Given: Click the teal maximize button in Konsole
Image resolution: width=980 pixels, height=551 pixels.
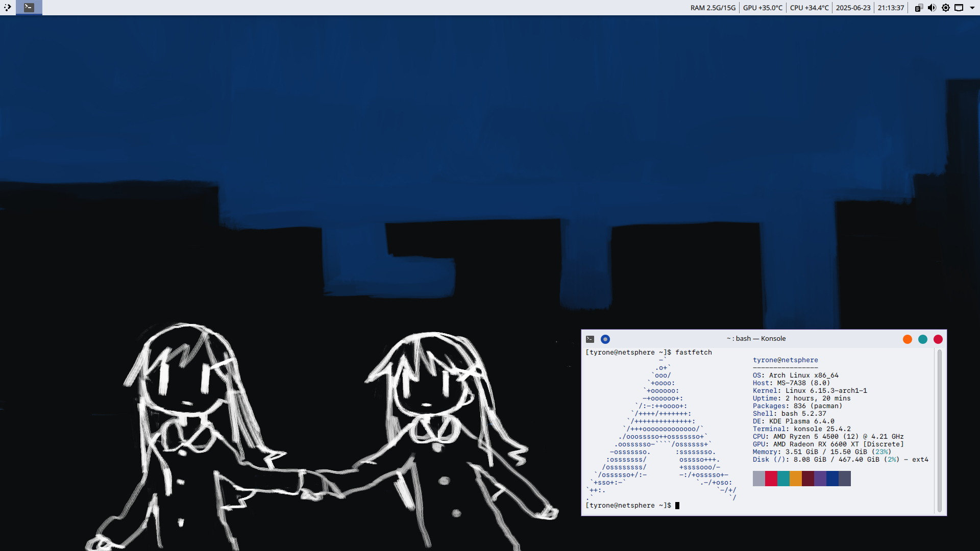Looking at the screenshot, I should 923,339.
